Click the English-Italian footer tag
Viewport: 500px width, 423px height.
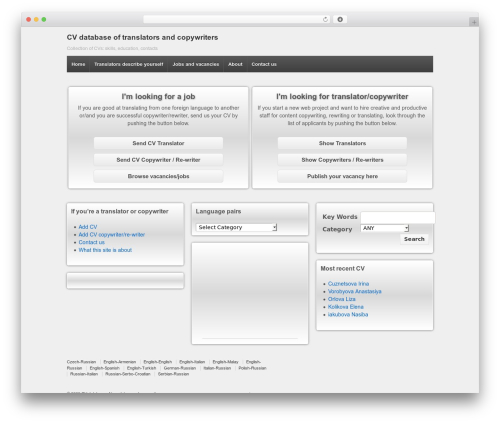tap(192, 362)
